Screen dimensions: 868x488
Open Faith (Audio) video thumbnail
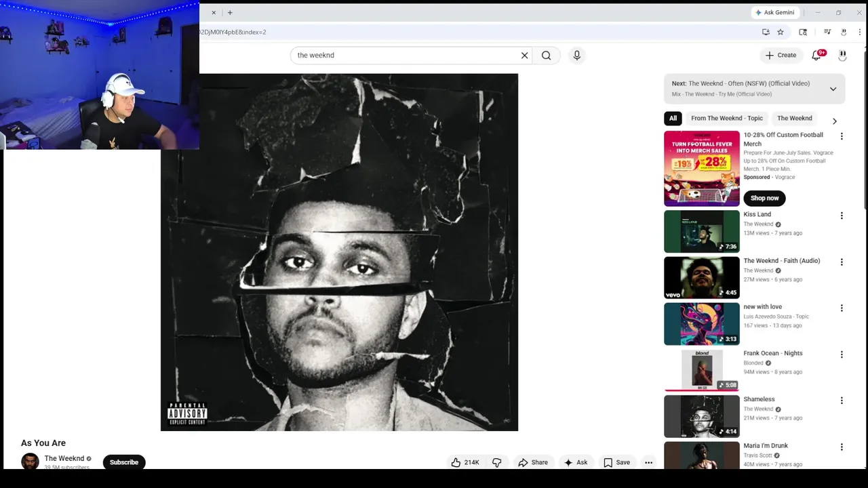coord(702,277)
